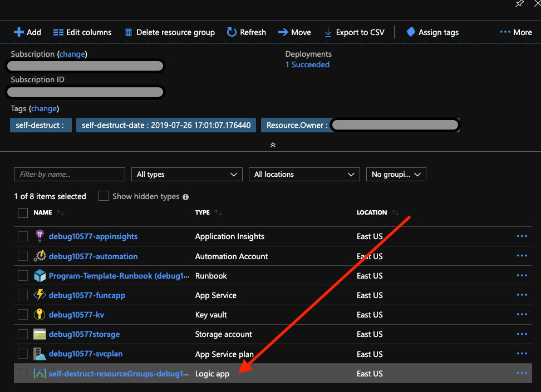This screenshot has height=392, width=541.
Task: Change tags via Tags change link
Action: 44,108
